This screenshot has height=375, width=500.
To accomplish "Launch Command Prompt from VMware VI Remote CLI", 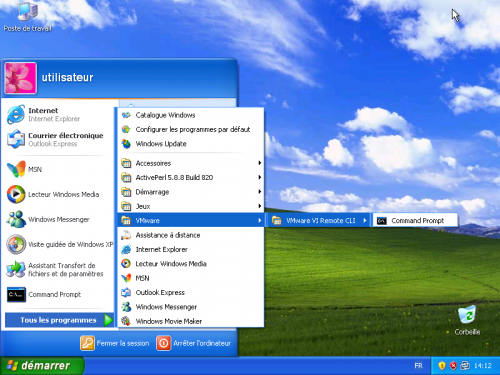I will click(415, 220).
